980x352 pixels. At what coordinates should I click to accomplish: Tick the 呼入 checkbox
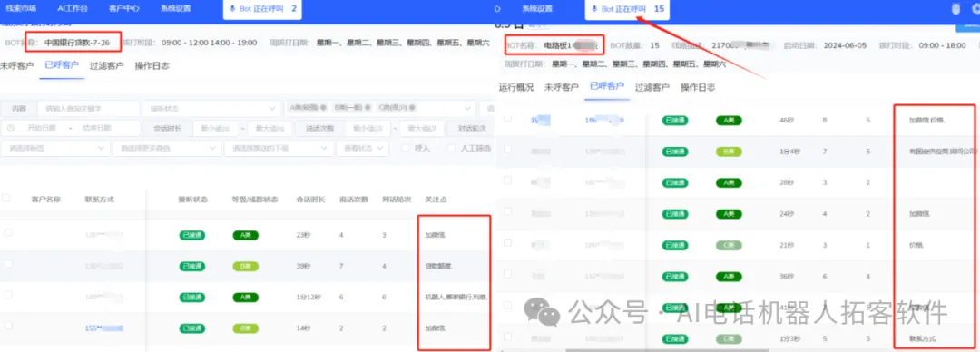[x=406, y=148]
